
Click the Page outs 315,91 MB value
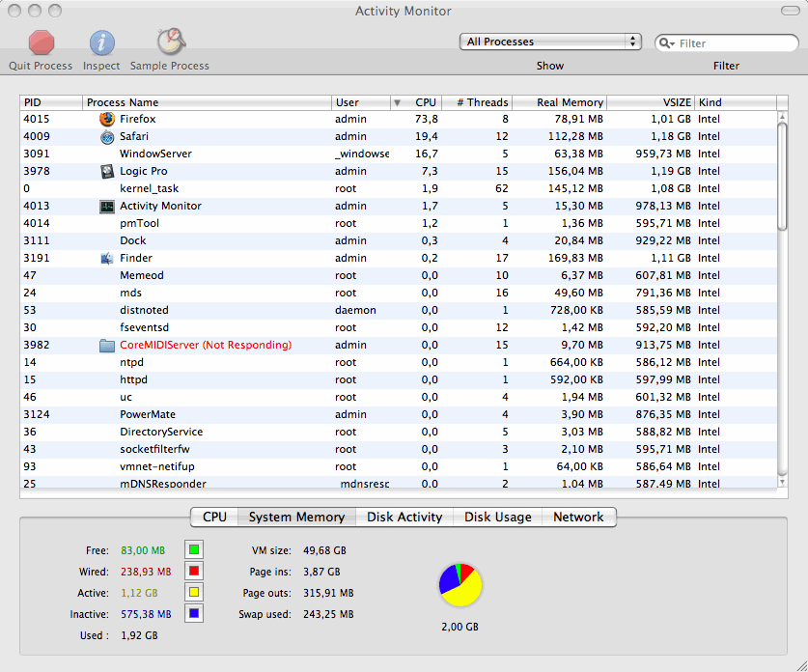click(328, 593)
